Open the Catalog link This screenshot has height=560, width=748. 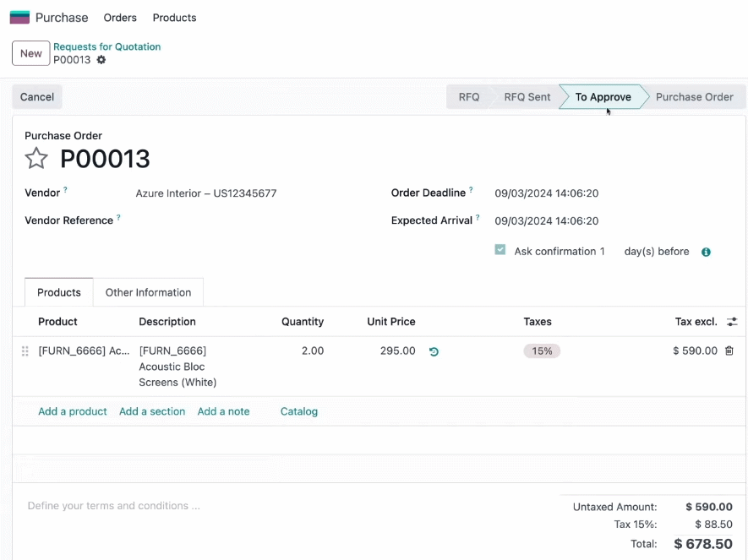[299, 411]
